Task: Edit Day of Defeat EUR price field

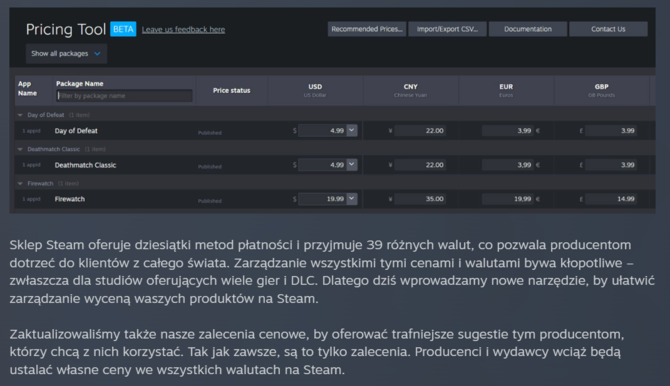Action: pos(508,130)
